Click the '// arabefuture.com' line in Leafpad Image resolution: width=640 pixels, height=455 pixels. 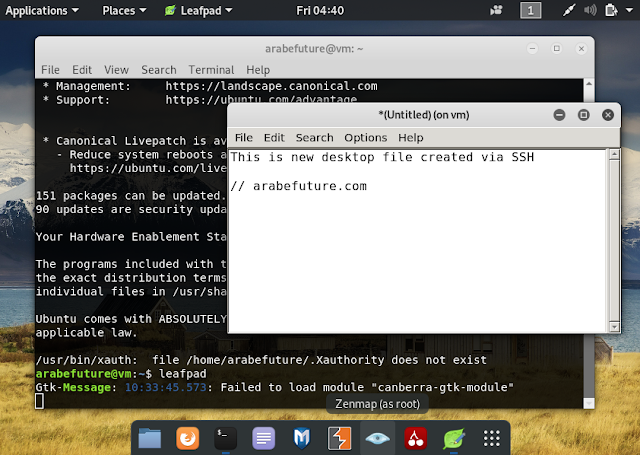coord(298,186)
